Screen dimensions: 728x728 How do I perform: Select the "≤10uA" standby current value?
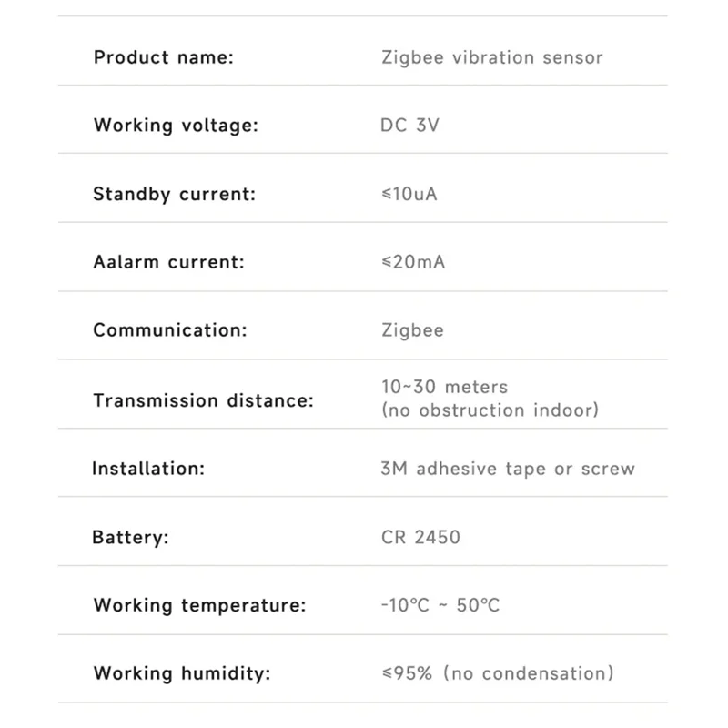pyautogui.click(x=409, y=194)
